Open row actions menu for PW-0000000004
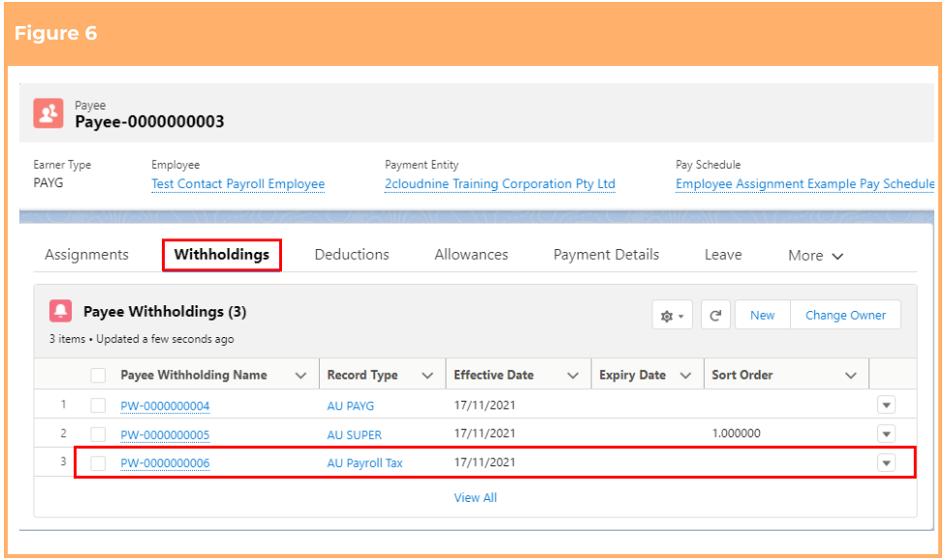The height and width of the screenshot is (560, 946). [x=886, y=405]
